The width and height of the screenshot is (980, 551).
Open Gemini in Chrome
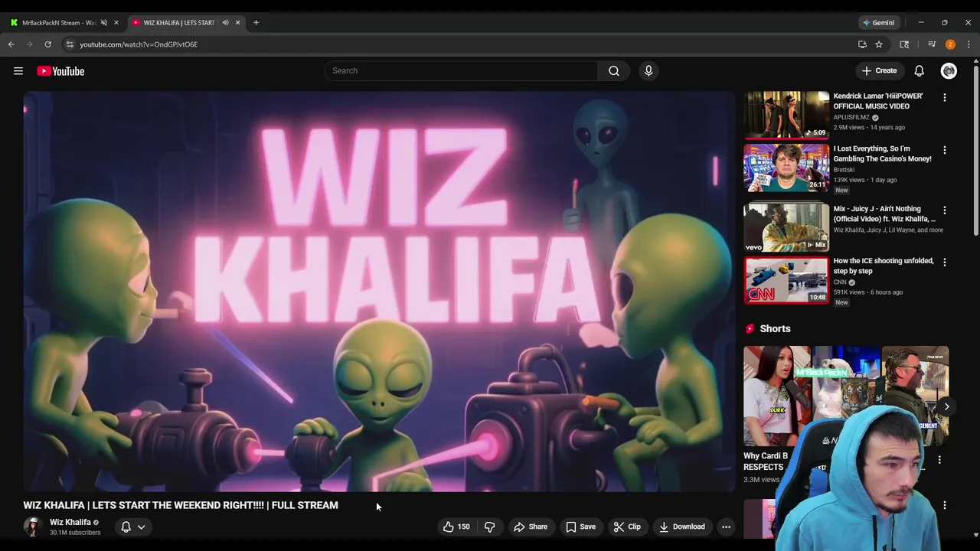point(878,22)
